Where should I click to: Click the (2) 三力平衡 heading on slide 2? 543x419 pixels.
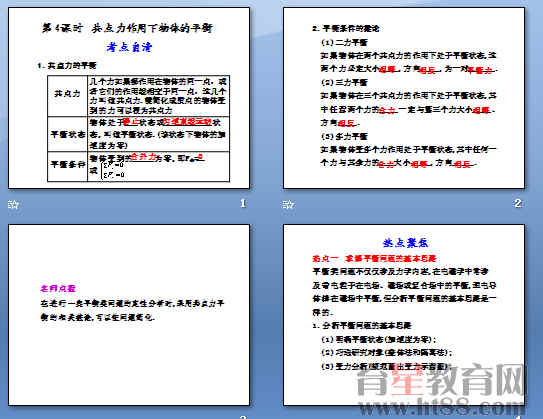[344, 82]
